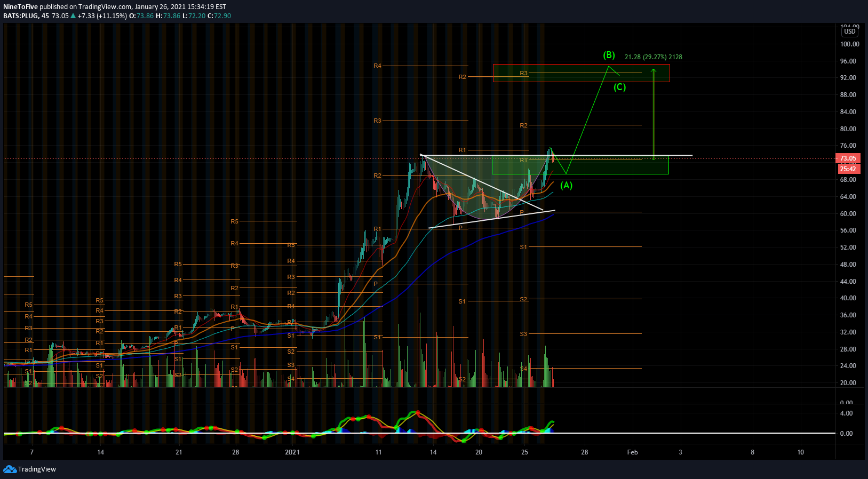Click 32.00 on the price axis
The width and height of the screenshot is (868, 479).
click(848, 332)
